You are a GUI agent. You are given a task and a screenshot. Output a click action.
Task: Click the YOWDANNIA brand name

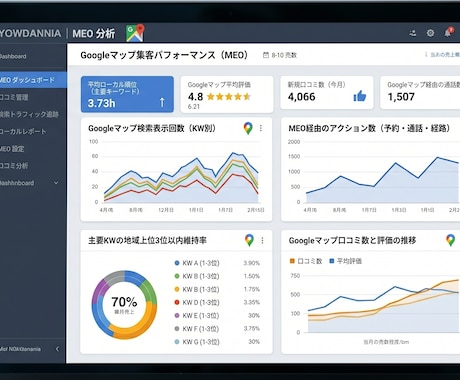(30, 33)
